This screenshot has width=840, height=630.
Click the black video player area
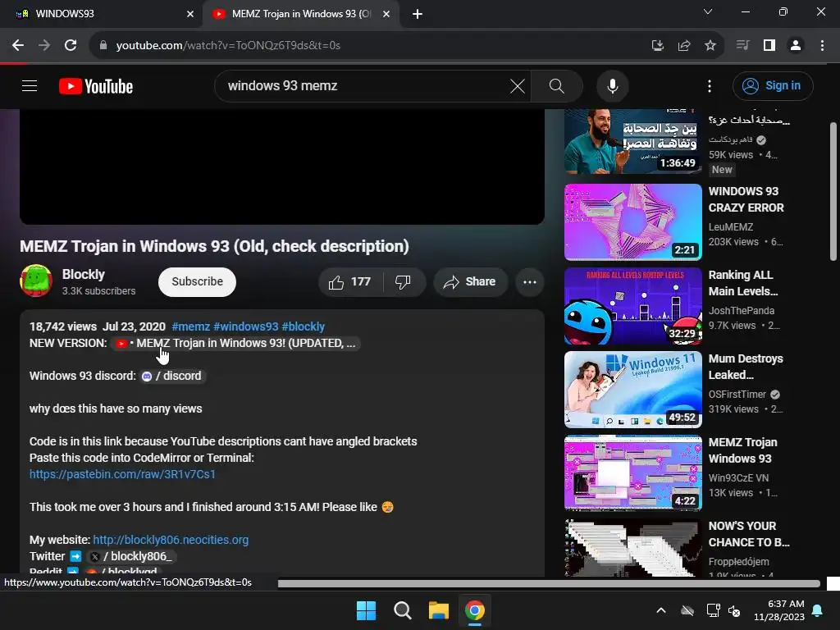(282, 166)
